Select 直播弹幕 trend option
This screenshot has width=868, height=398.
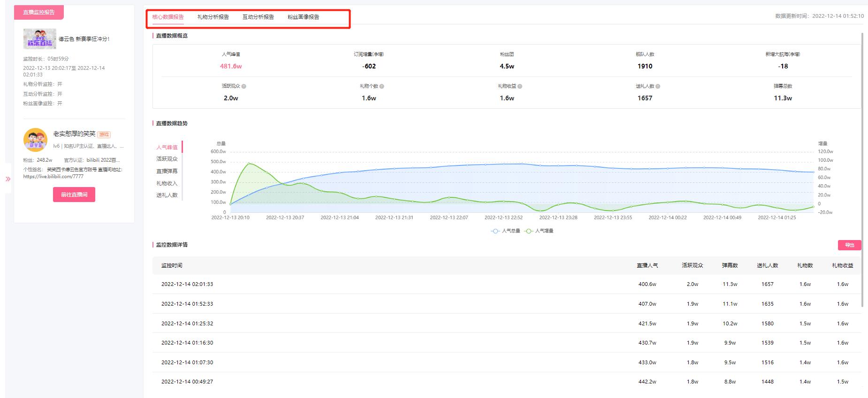coord(167,172)
